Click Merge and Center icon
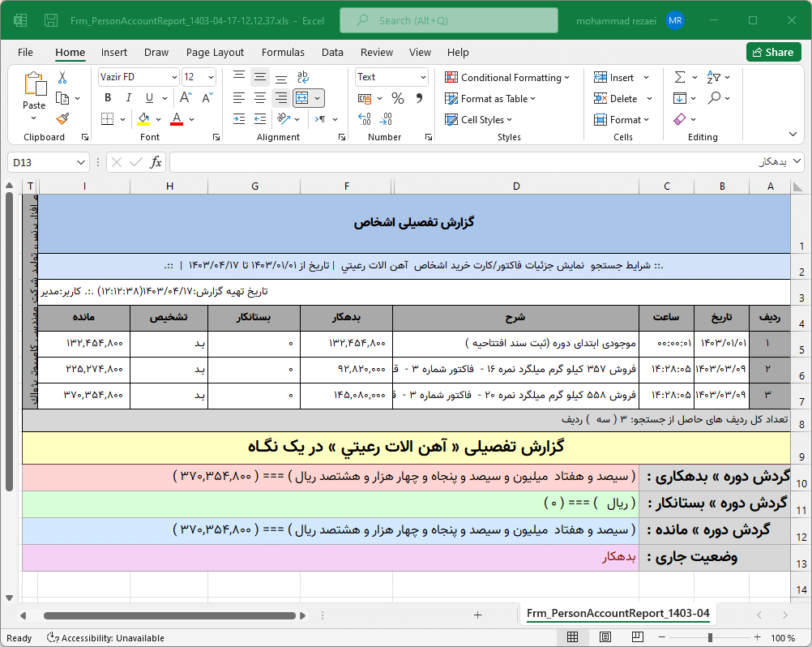 click(302, 98)
